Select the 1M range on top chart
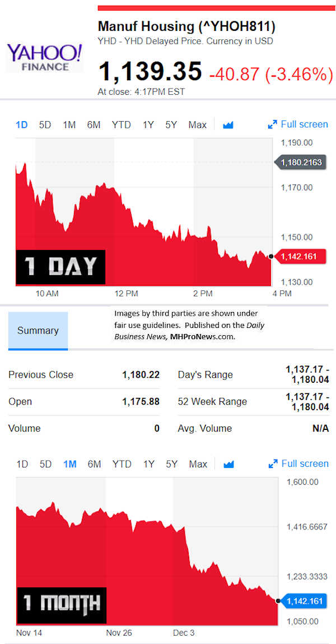336x644 pixels. pyautogui.click(x=69, y=125)
